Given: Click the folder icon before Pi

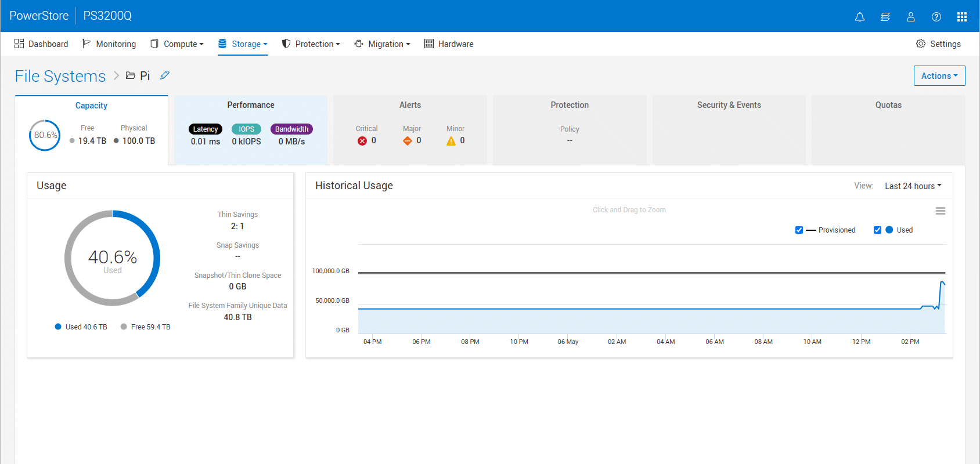Looking at the screenshot, I should coord(131,75).
